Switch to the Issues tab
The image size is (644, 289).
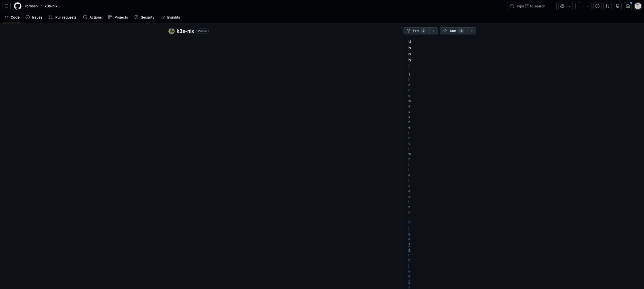(x=34, y=17)
